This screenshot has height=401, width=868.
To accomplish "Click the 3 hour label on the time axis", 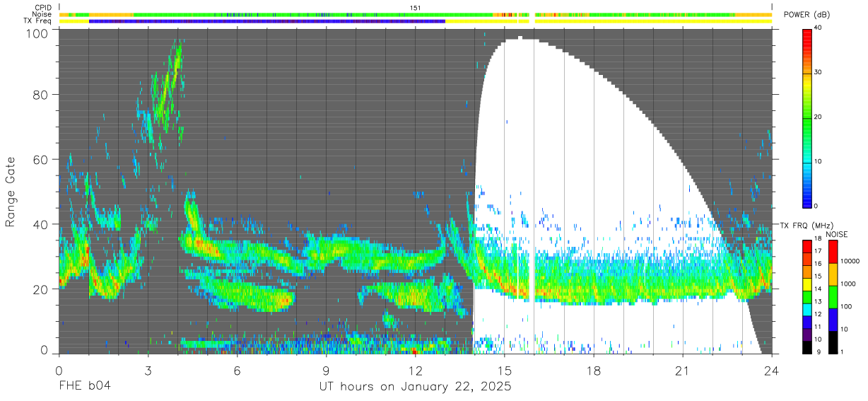I will 148,371.
